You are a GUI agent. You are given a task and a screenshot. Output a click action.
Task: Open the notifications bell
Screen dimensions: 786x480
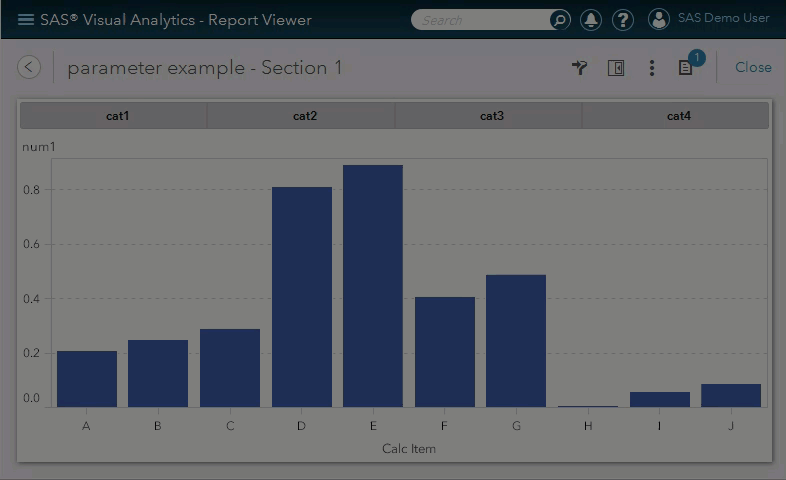[x=591, y=20]
